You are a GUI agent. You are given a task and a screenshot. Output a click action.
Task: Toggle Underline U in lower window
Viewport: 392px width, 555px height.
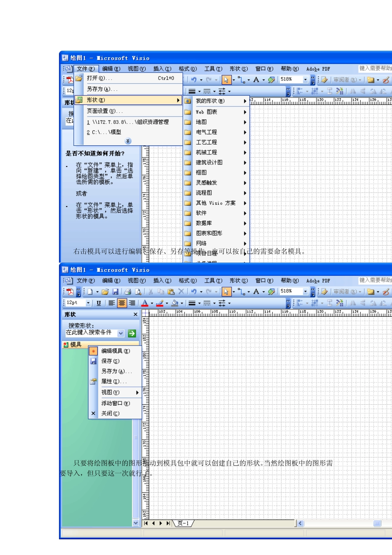pos(99,303)
